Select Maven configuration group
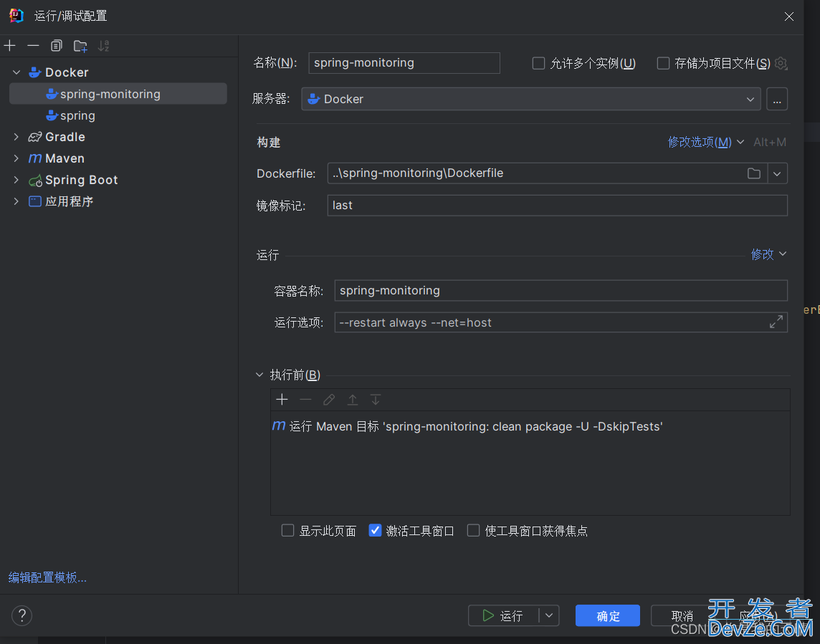The width and height of the screenshot is (820, 644). pyautogui.click(x=65, y=158)
